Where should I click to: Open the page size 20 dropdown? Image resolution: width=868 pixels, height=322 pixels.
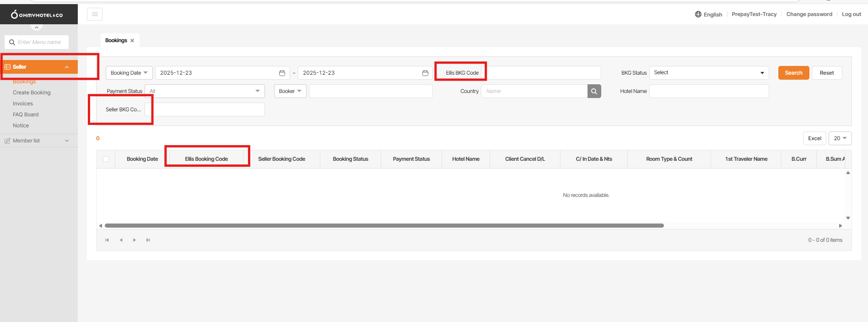pos(840,138)
